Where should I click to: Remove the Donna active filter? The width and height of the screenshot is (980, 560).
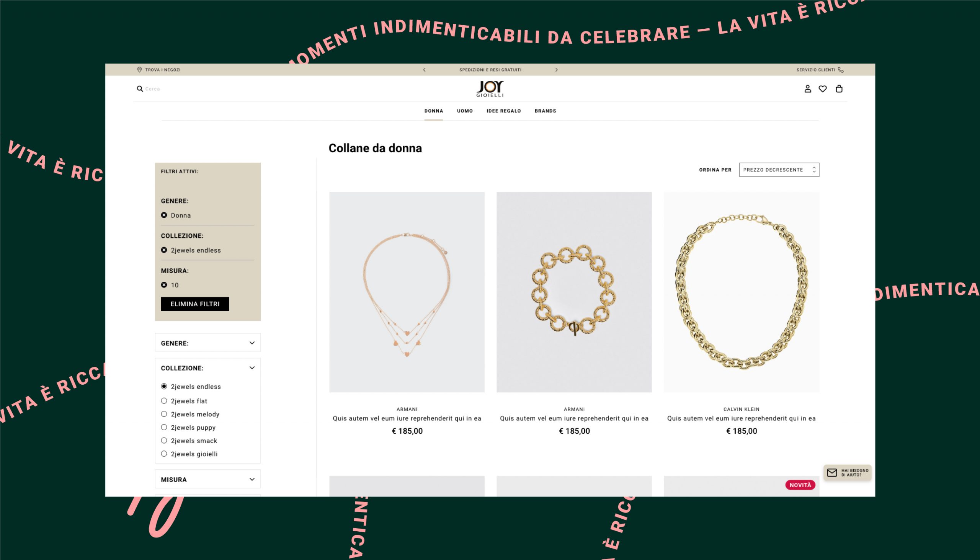[x=164, y=215]
